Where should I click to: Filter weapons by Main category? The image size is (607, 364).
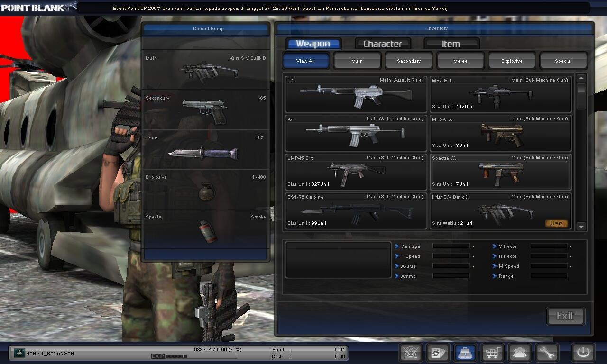[357, 61]
